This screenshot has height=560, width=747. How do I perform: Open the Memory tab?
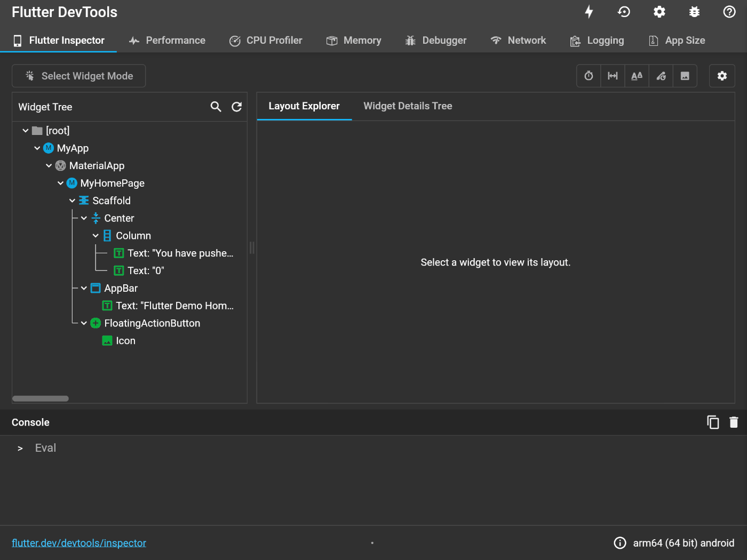pyautogui.click(x=354, y=41)
